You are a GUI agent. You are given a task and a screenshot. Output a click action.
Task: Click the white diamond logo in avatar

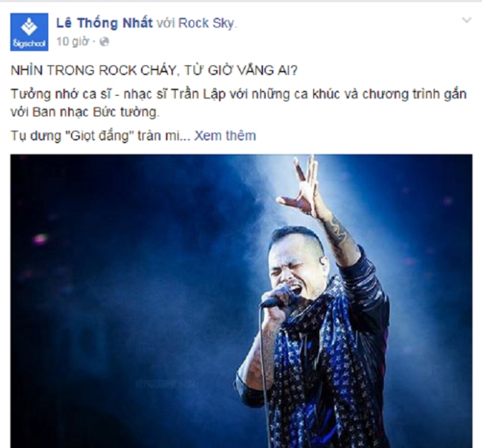(29, 28)
